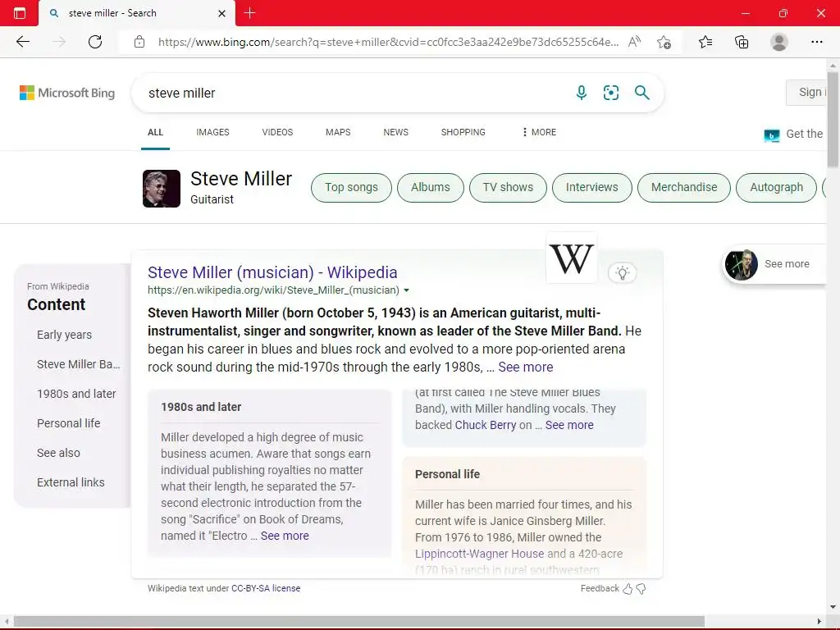Click See more after Chuck Berry text
The width and height of the screenshot is (840, 630).
tap(569, 426)
